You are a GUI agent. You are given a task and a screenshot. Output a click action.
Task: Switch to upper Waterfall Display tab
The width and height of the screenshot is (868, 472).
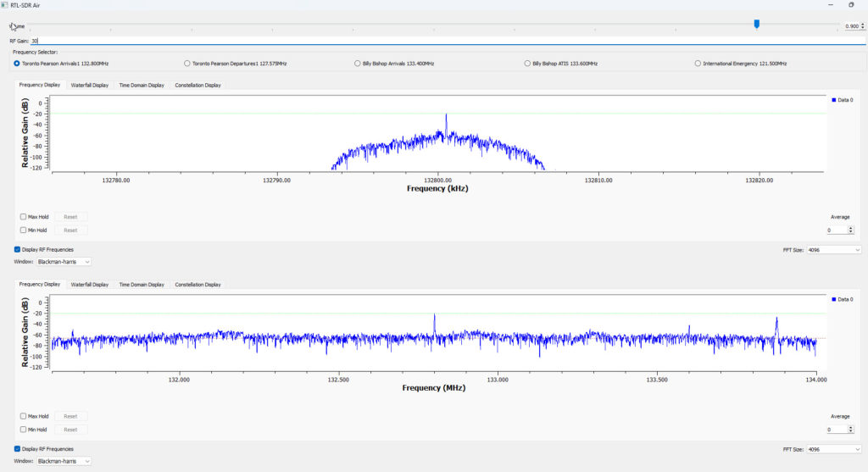[x=89, y=85]
